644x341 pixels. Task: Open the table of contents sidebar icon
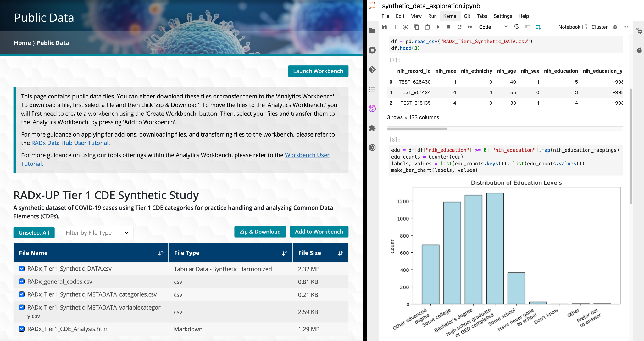coord(372,89)
